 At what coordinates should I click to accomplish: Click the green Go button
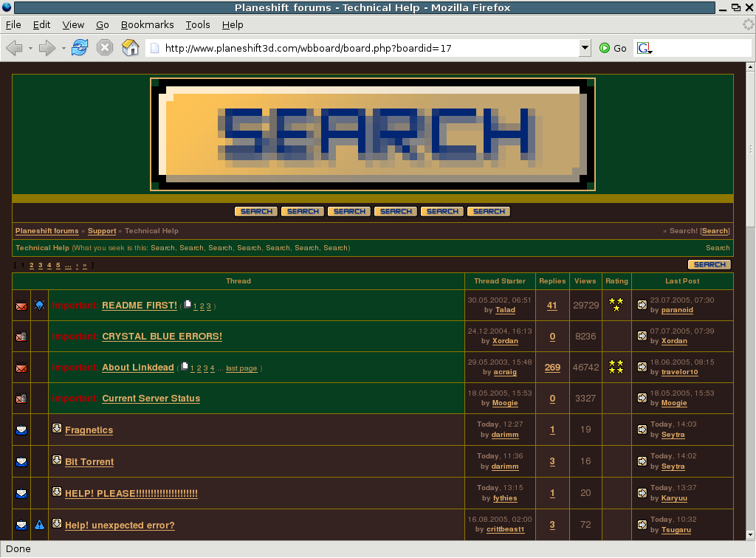(x=613, y=48)
